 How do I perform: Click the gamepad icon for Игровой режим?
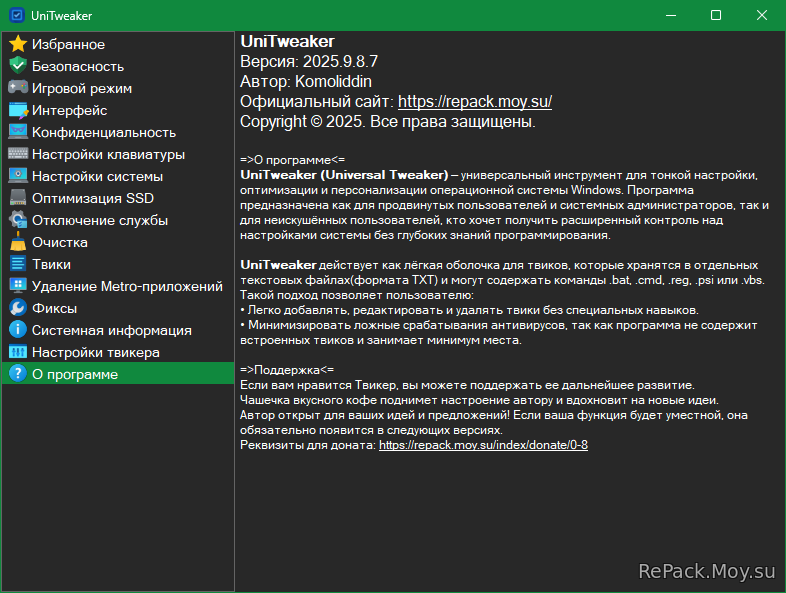coord(17,88)
